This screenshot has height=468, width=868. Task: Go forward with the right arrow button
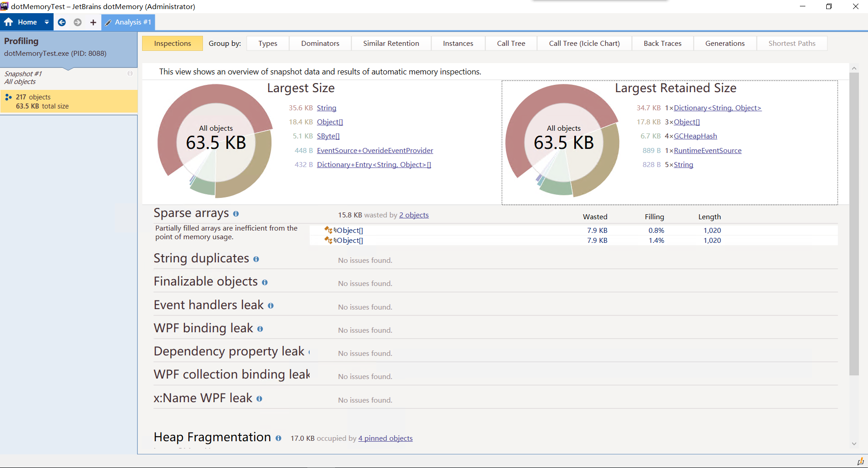click(78, 22)
